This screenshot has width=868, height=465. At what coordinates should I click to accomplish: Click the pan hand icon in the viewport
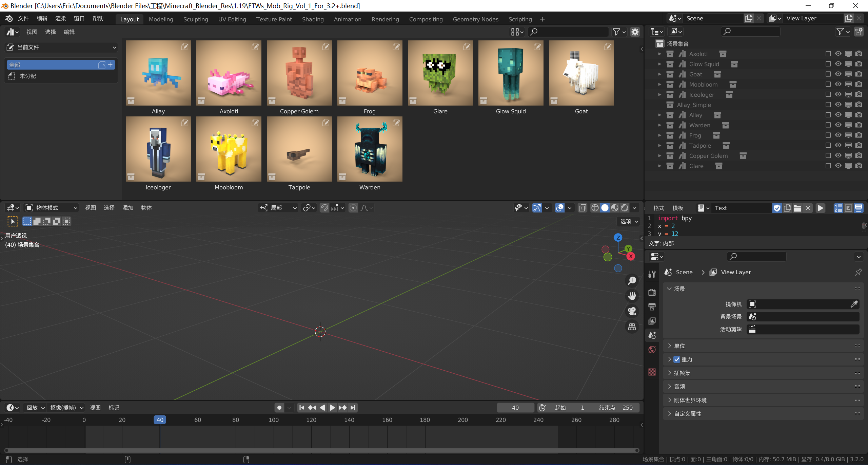tap(632, 296)
